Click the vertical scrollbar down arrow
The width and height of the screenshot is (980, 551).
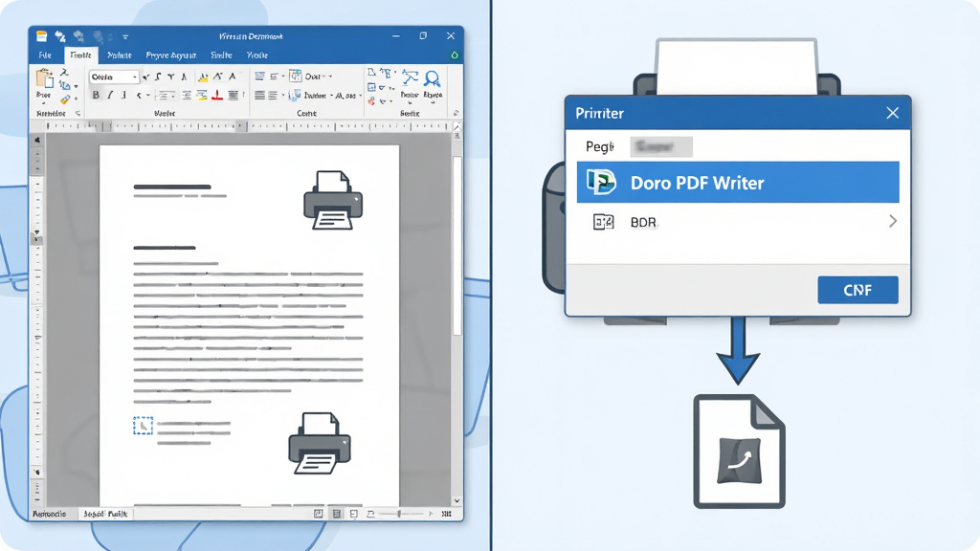(457, 500)
